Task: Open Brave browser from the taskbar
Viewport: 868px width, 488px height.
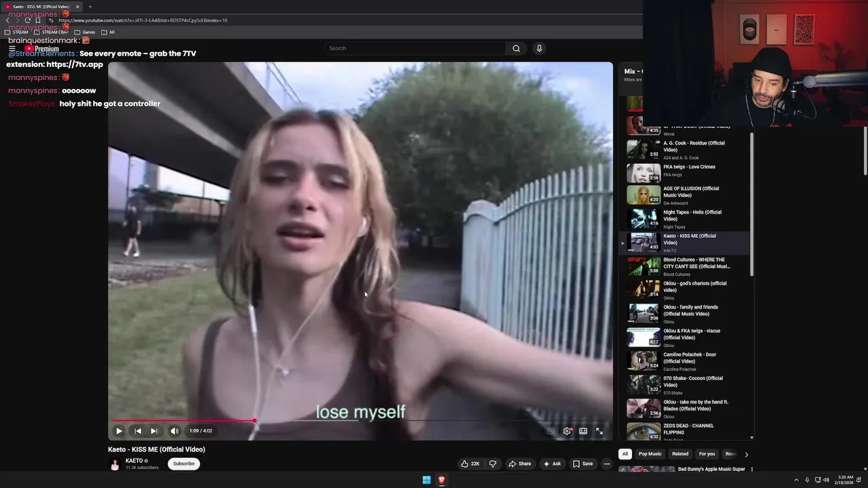Action: (441, 480)
